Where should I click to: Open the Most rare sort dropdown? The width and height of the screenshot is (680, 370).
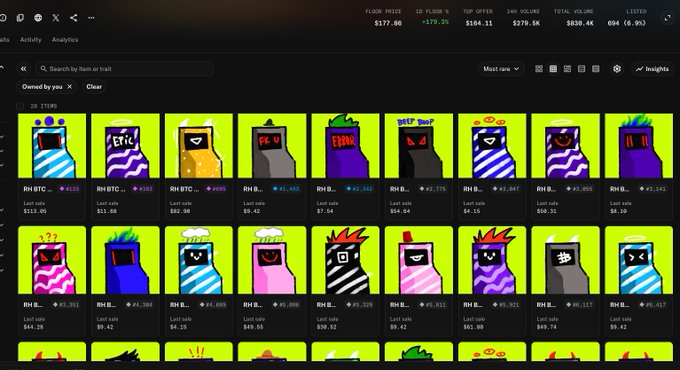(x=501, y=69)
